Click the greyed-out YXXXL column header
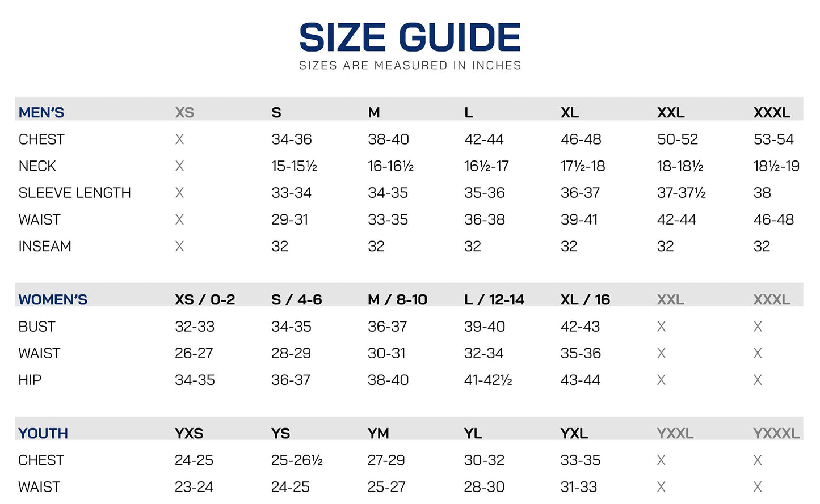The image size is (820, 504). (x=776, y=433)
